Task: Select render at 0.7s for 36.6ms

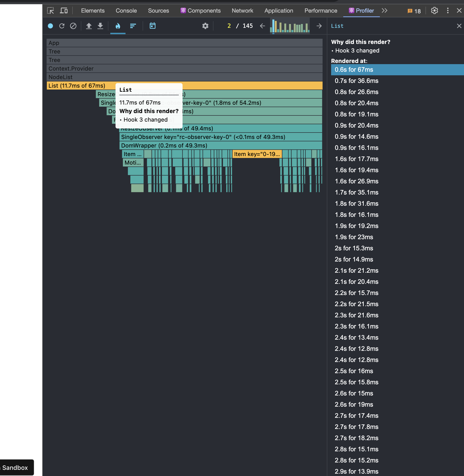Action: click(x=356, y=81)
